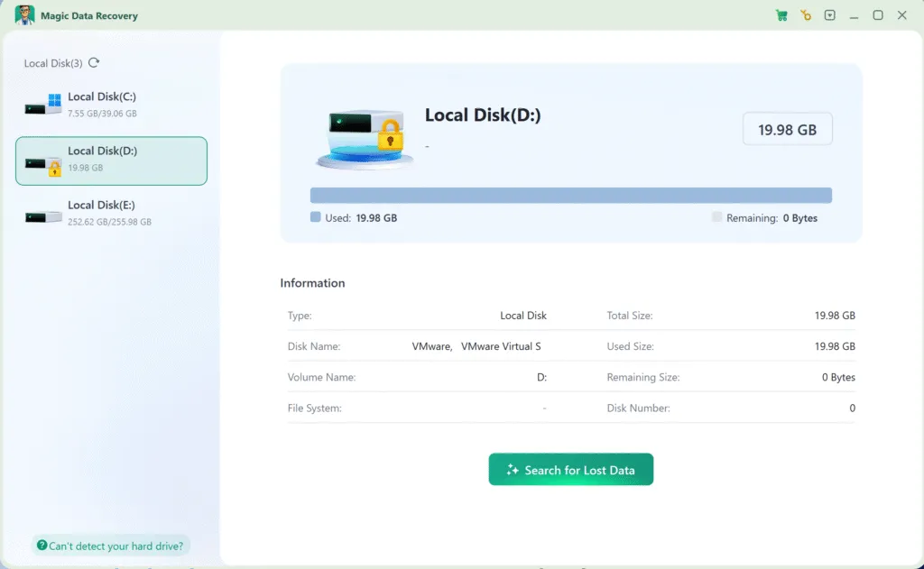
Task: Open Can't detect your hard drive? link
Action: tap(110, 545)
